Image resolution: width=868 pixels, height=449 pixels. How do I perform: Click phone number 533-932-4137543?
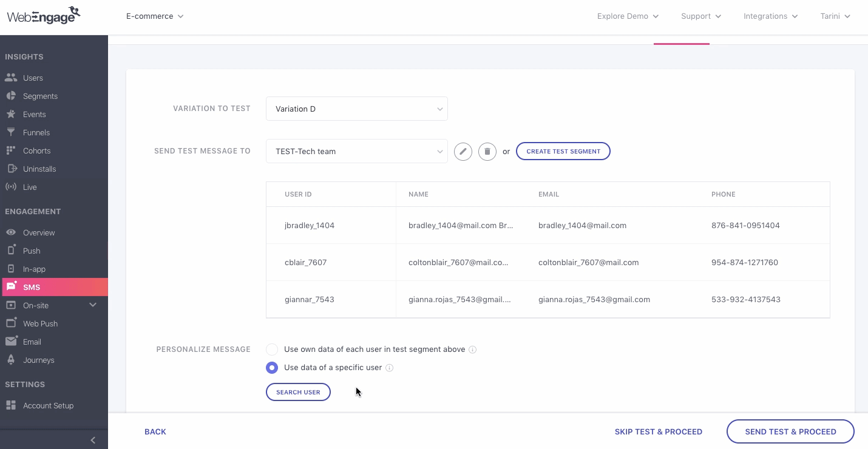click(x=746, y=299)
